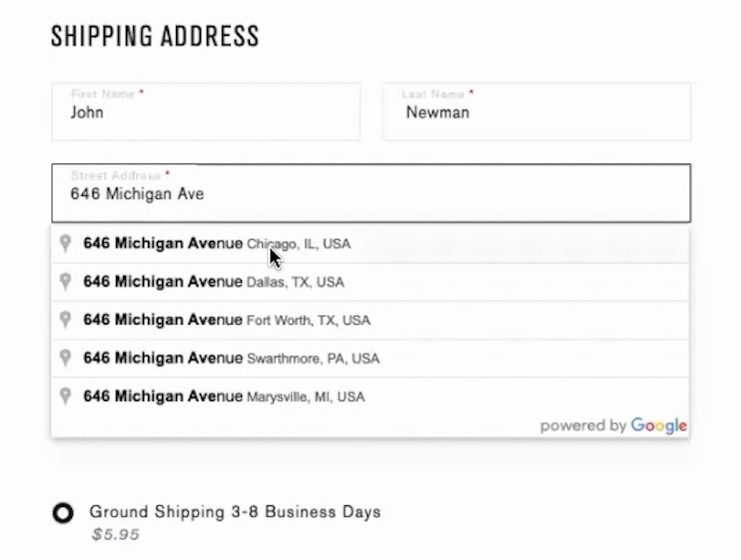Select the Ground Shipping radio button

[x=64, y=513]
